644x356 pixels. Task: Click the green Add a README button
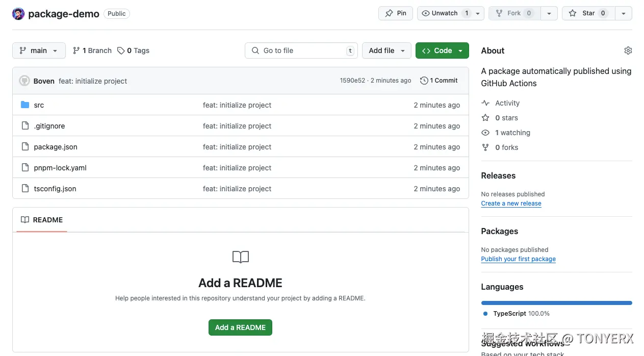pyautogui.click(x=240, y=327)
